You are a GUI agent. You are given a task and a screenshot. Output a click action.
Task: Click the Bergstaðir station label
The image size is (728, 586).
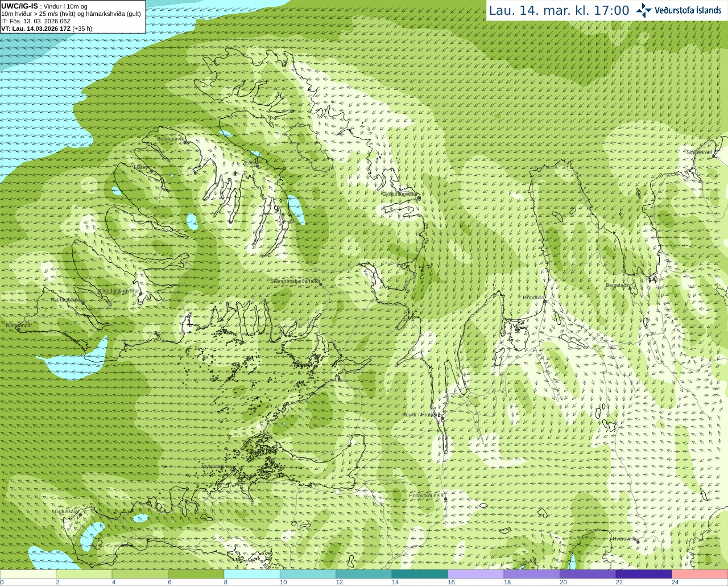coord(617,285)
